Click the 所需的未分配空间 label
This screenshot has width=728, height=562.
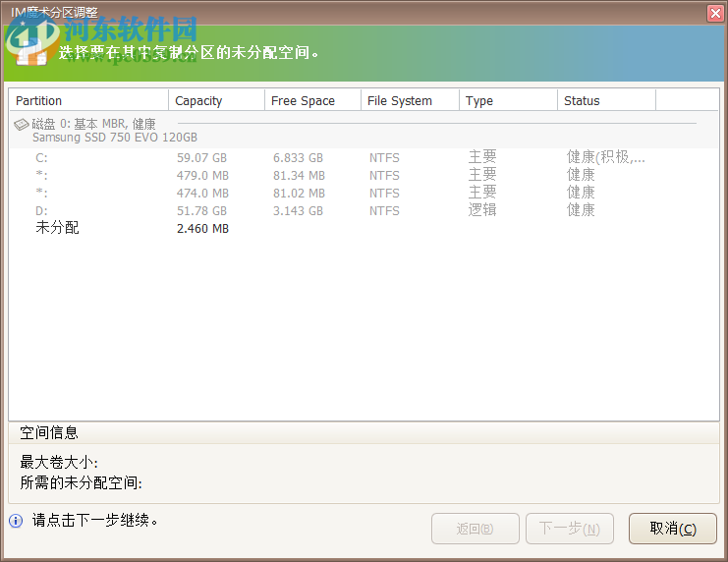coord(81,482)
